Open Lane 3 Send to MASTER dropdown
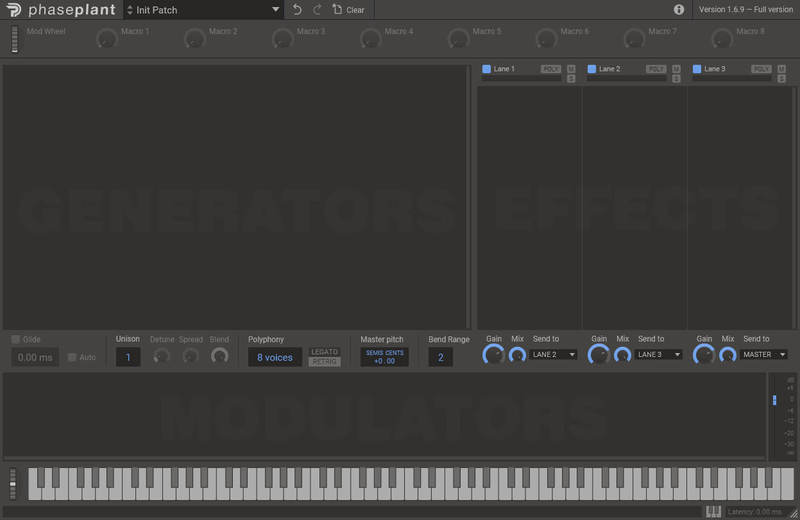This screenshot has width=800, height=520. pyautogui.click(x=764, y=354)
